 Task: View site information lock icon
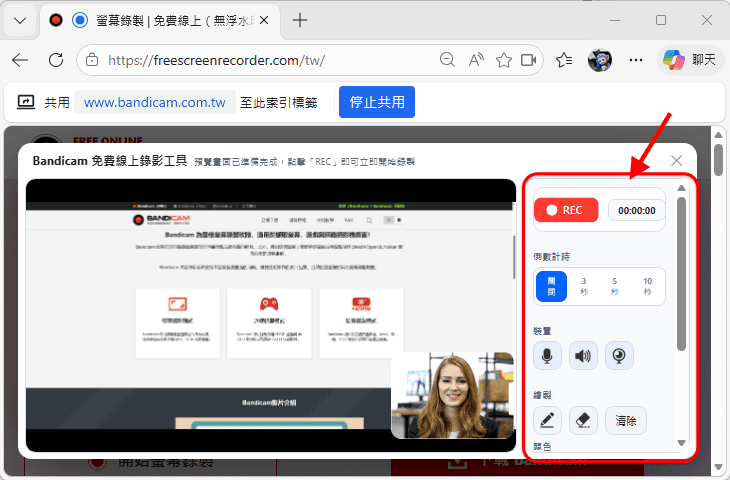coord(92,60)
